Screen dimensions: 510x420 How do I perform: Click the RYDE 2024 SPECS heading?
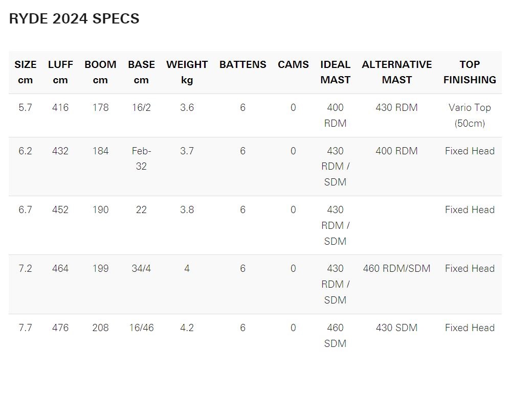74,18
